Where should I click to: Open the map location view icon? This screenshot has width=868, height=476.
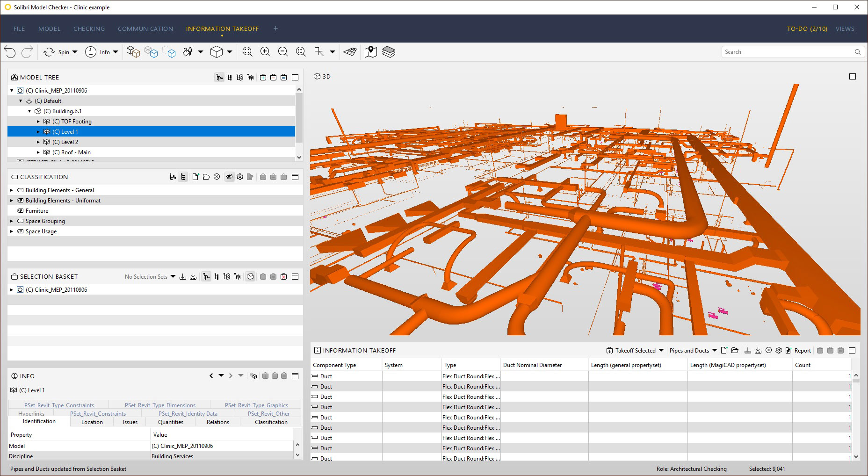pyautogui.click(x=370, y=52)
